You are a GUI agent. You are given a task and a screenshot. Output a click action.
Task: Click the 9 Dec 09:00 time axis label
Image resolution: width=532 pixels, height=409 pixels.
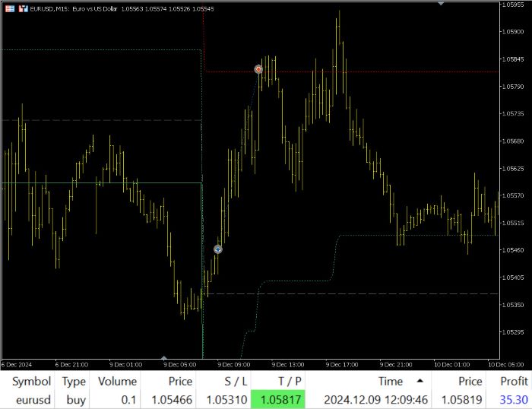234,365
